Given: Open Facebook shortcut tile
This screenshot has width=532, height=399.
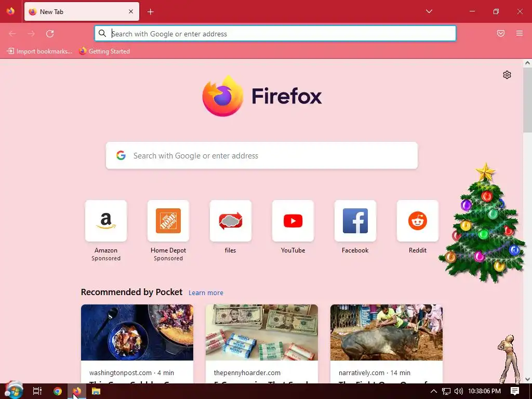Looking at the screenshot, I should point(355,221).
